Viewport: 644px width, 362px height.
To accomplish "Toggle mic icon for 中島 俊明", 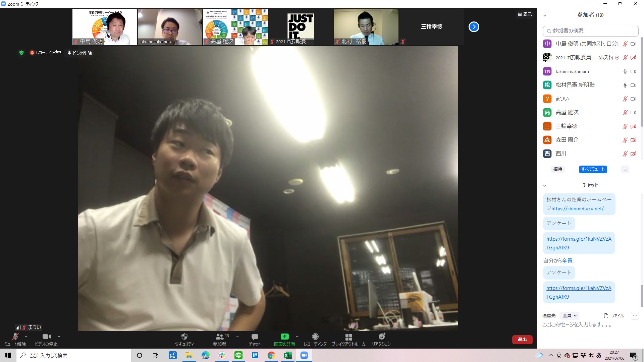I will point(625,44).
